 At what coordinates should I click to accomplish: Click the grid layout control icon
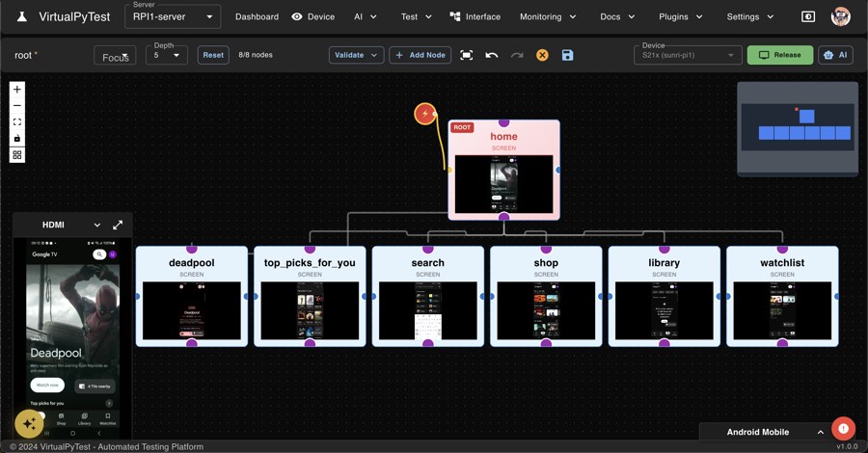pyautogui.click(x=17, y=155)
